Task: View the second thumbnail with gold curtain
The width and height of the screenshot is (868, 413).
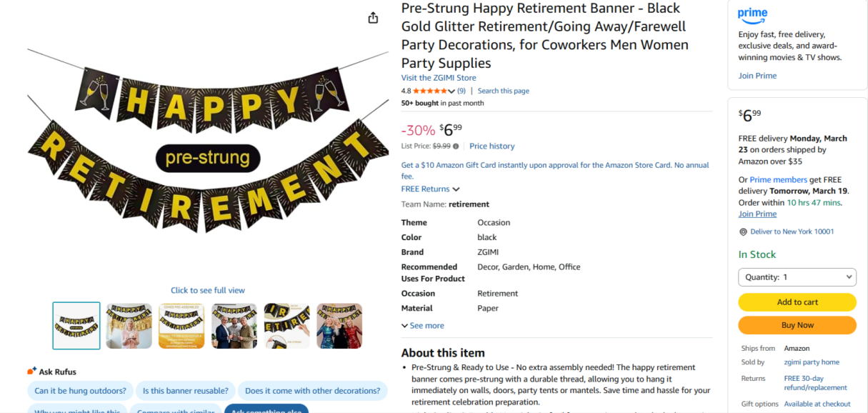Action: [129, 326]
